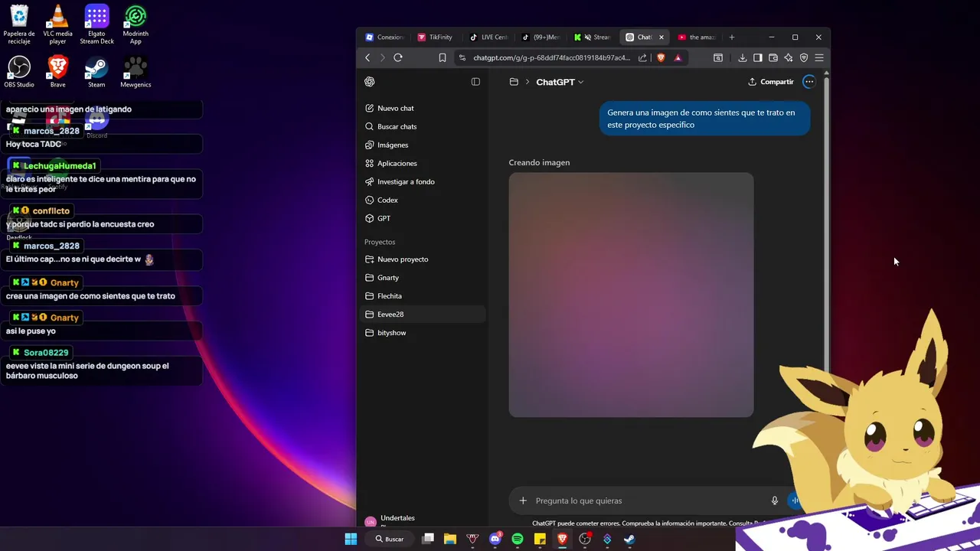Screen dimensions: 980x551
Task: Open the Brave hamburger menu
Action: [819, 57]
